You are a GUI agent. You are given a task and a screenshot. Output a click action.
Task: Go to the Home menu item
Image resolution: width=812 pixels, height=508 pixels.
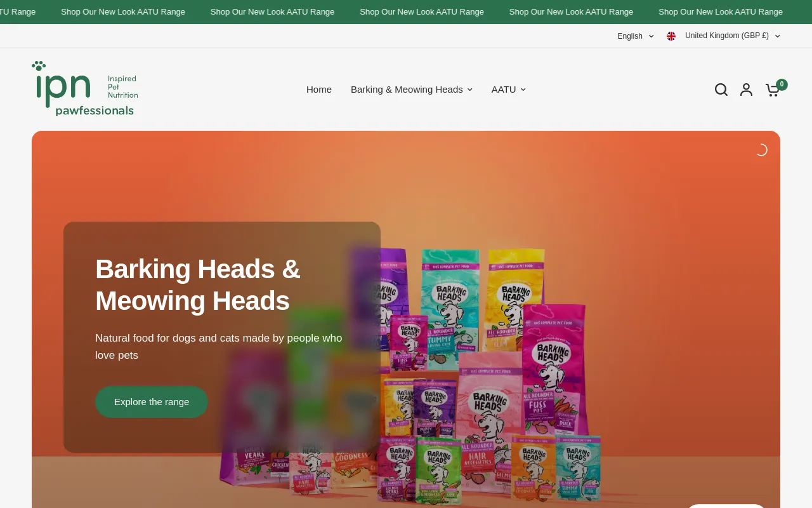[x=319, y=90]
